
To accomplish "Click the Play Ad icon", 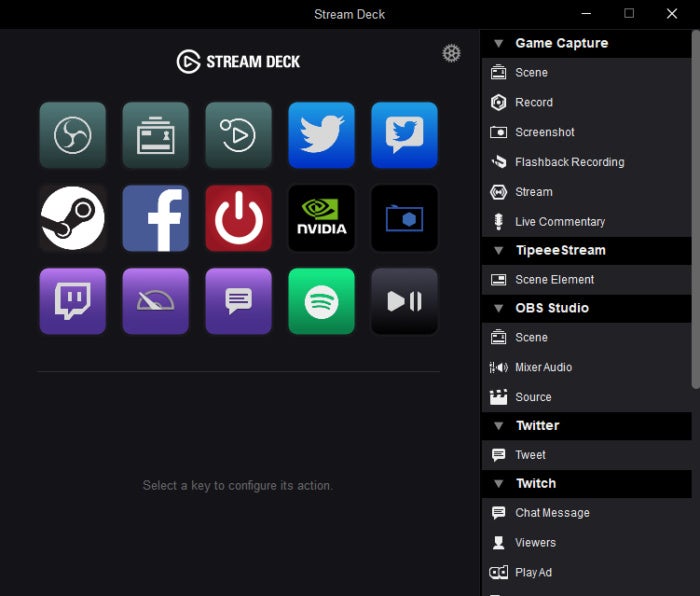I will click(498, 572).
